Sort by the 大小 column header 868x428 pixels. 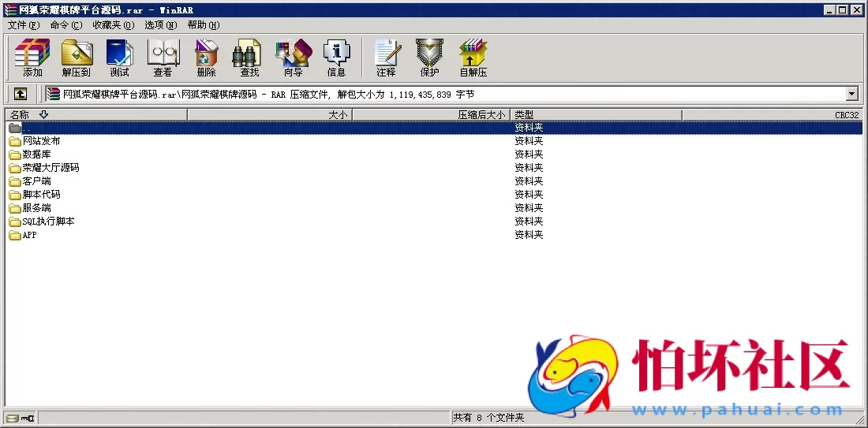270,114
